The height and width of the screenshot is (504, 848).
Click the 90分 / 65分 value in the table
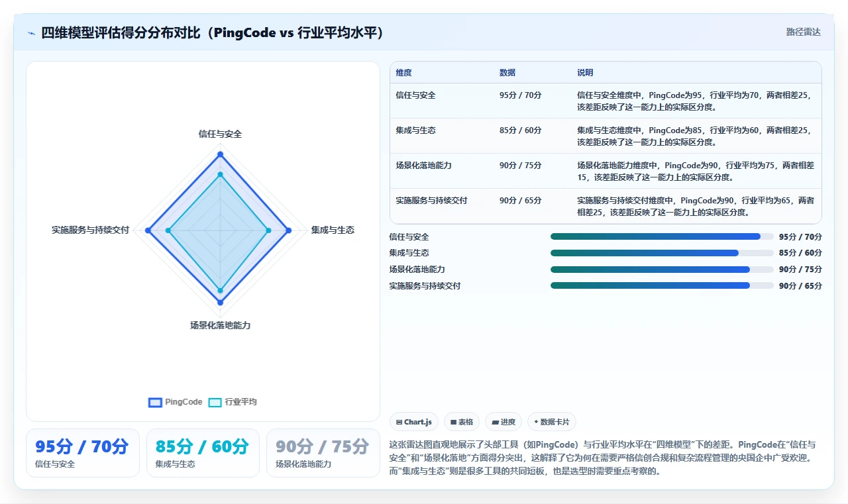point(520,200)
